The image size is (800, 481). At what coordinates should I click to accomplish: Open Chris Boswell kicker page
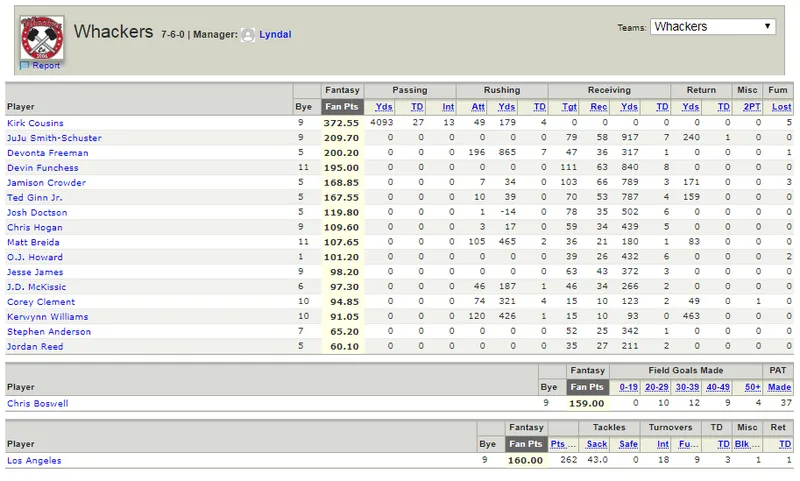pyautogui.click(x=37, y=403)
